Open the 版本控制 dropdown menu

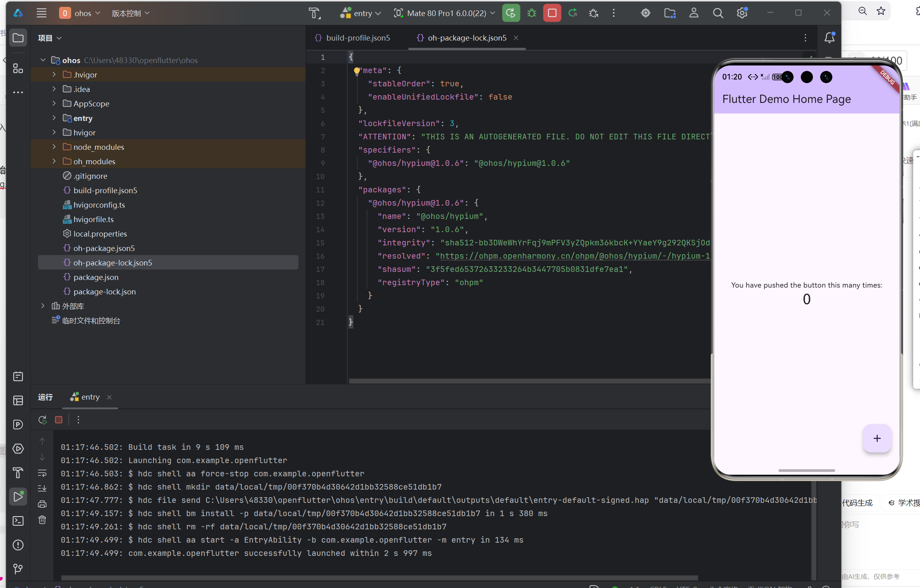coord(131,13)
